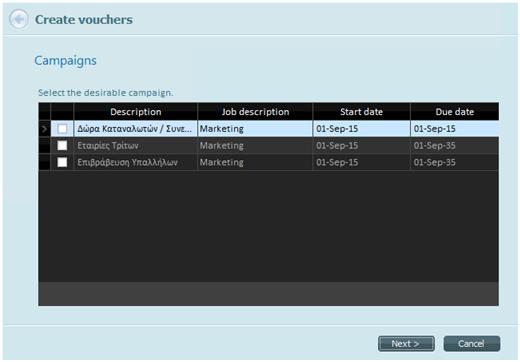
Task: Go back using the round arrow icon
Action: point(19,19)
